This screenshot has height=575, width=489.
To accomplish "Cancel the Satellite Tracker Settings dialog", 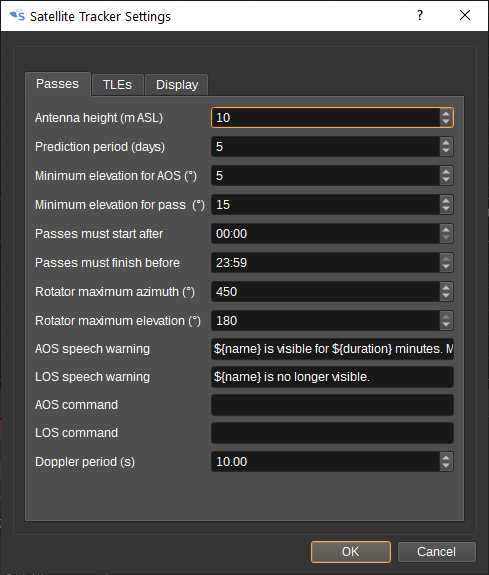I will pyautogui.click(x=437, y=552).
